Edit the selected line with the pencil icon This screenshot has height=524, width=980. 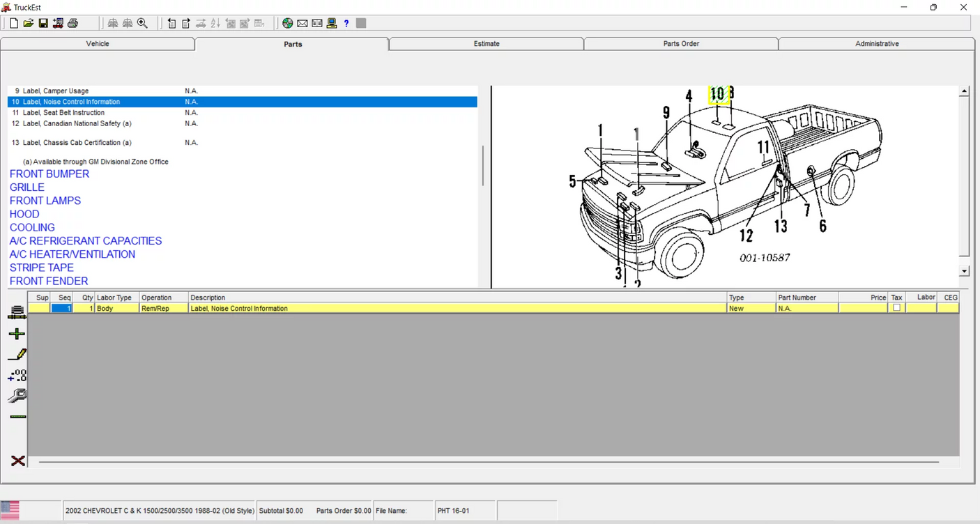(16, 354)
